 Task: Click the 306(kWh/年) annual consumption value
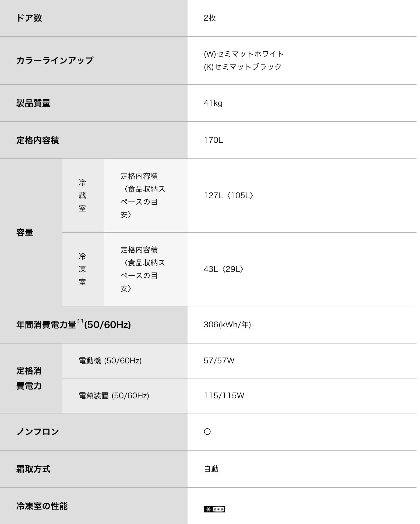pyautogui.click(x=227, y=325)
